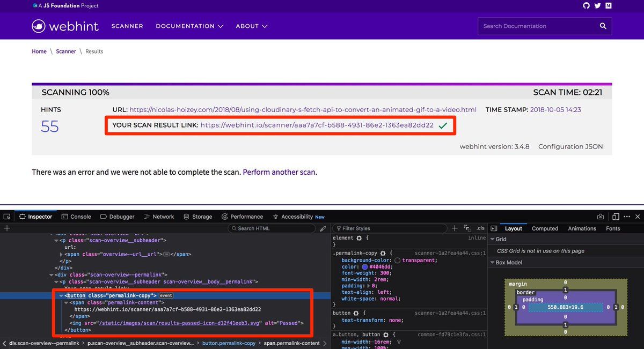Collapse the span permalink-content node
The height and width of the screenshot is (349, 644).
(67, 302)
